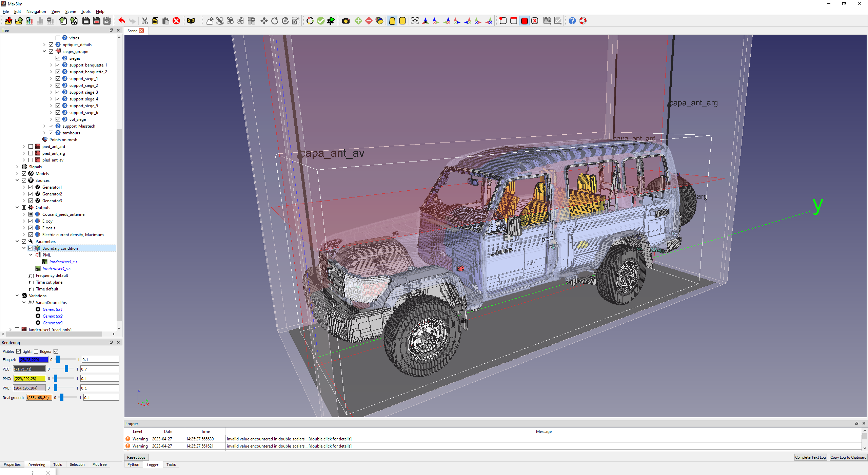Expand the Signals tree node
This screenshot has width=868, height=475.
[x=17, y=167]
